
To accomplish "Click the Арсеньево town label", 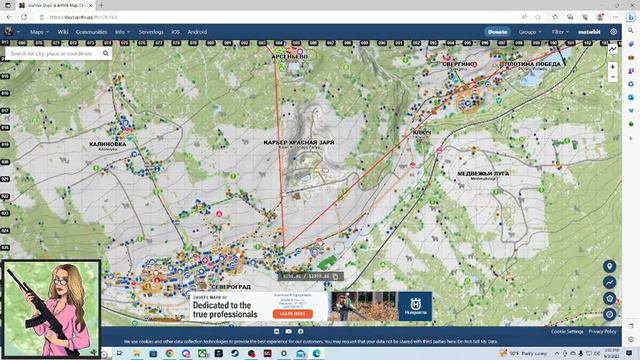I will 290,57.
